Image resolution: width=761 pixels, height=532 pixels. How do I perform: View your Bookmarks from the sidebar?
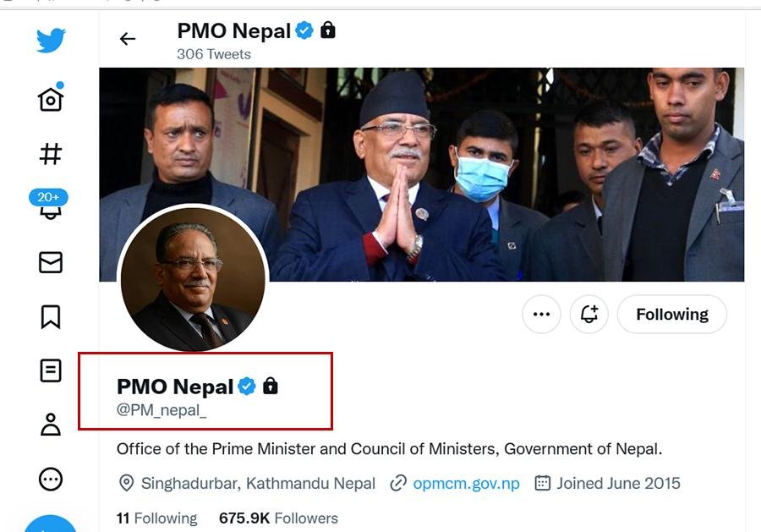point(50,317)
